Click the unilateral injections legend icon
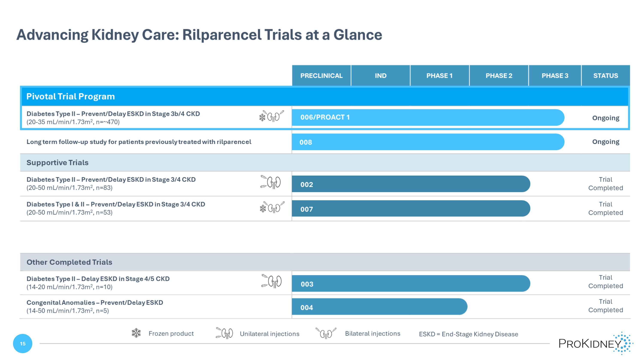The height and width of the screenshot is (362, 644). click(x=225, y=333)
